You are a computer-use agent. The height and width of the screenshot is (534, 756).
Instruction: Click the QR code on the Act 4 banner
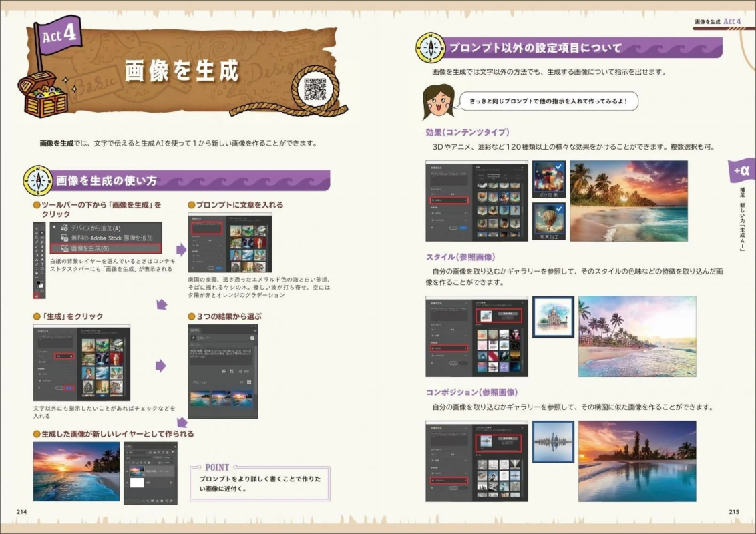tap(315, 88)
